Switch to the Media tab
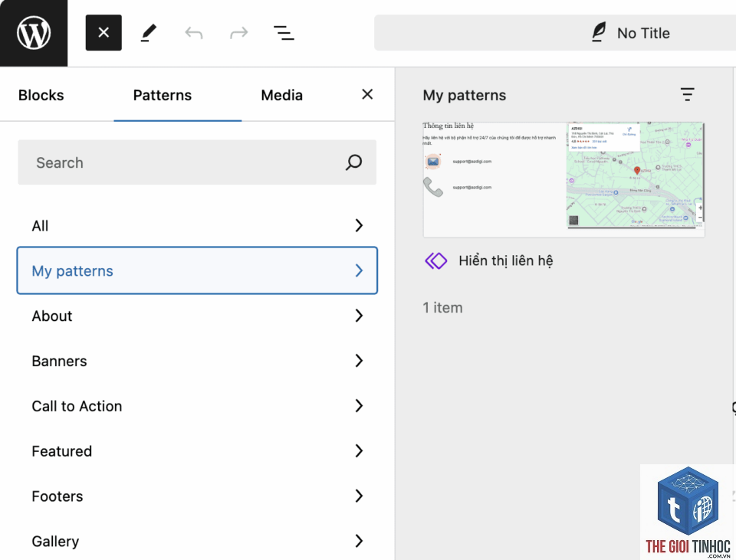 [x=281, y=95]
